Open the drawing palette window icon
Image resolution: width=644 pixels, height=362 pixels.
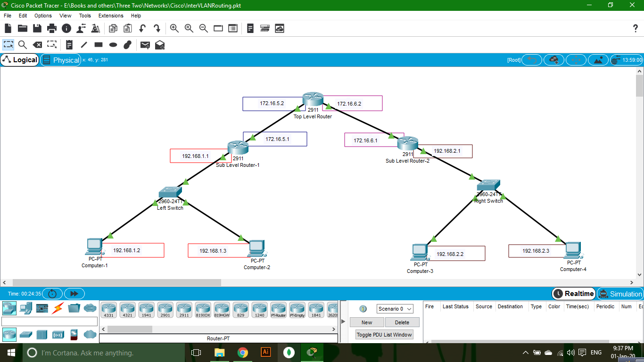click(218, 28)
